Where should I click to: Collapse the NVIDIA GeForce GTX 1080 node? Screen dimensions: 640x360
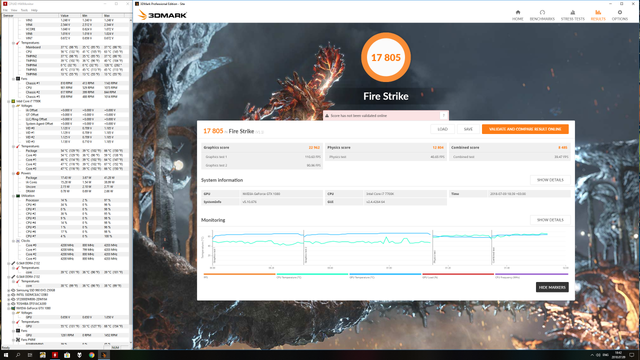click(x=9, y=308)
